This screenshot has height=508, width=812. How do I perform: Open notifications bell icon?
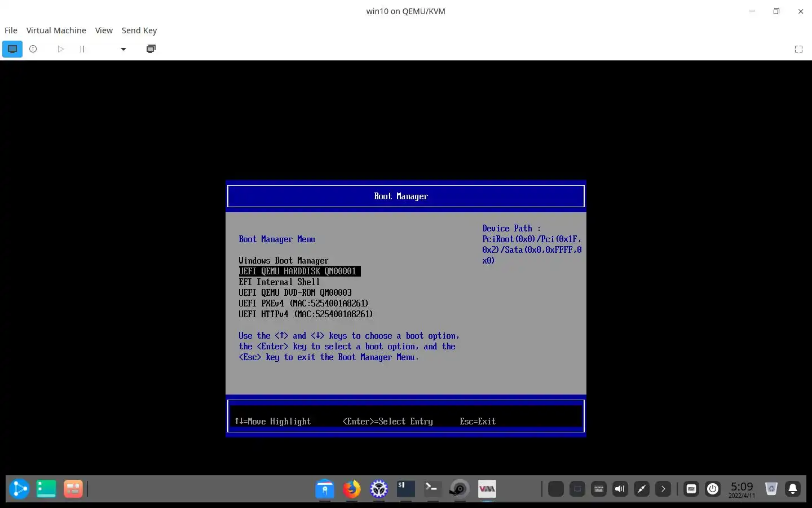(x=793, y=489)
